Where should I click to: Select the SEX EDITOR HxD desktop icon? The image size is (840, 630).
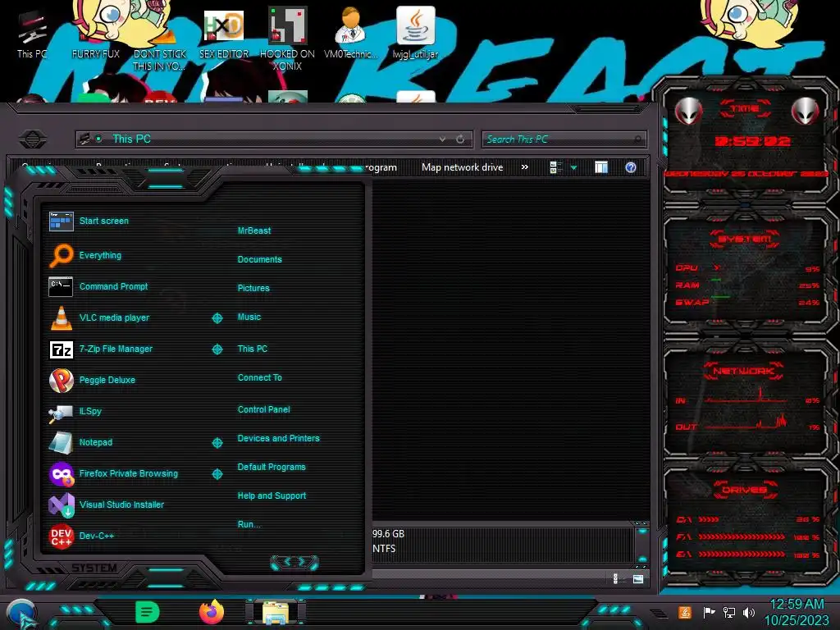pyautogui.click(x=224, y=34)
